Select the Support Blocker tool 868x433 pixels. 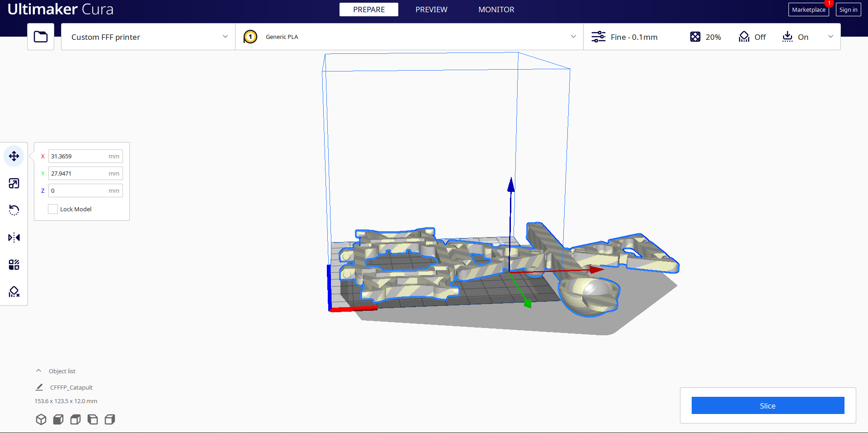[x=14, y=292]
